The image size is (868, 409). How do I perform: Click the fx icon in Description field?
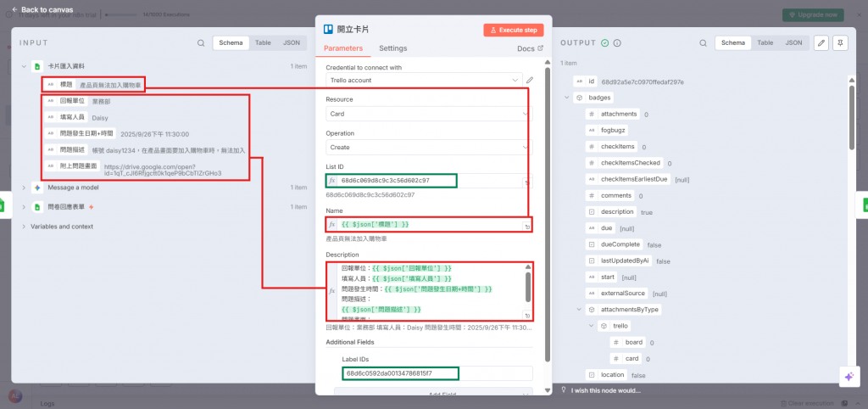point(332,292)
